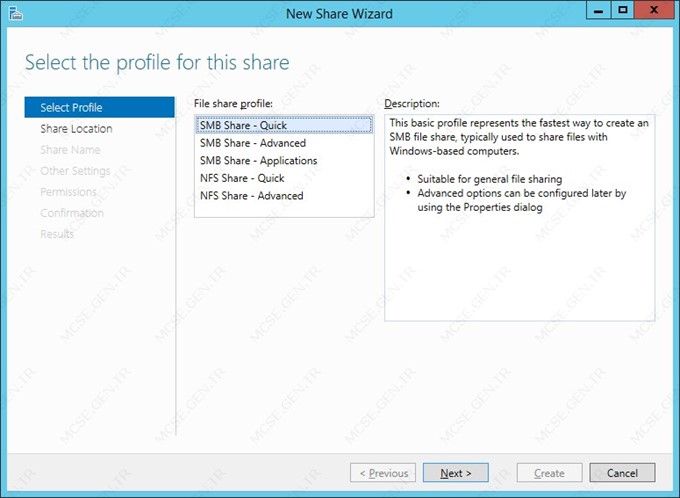The image size is (680, 498).
Task: Click the 'Description:' label
Action: pyautogui.click(x=412, y=104)
